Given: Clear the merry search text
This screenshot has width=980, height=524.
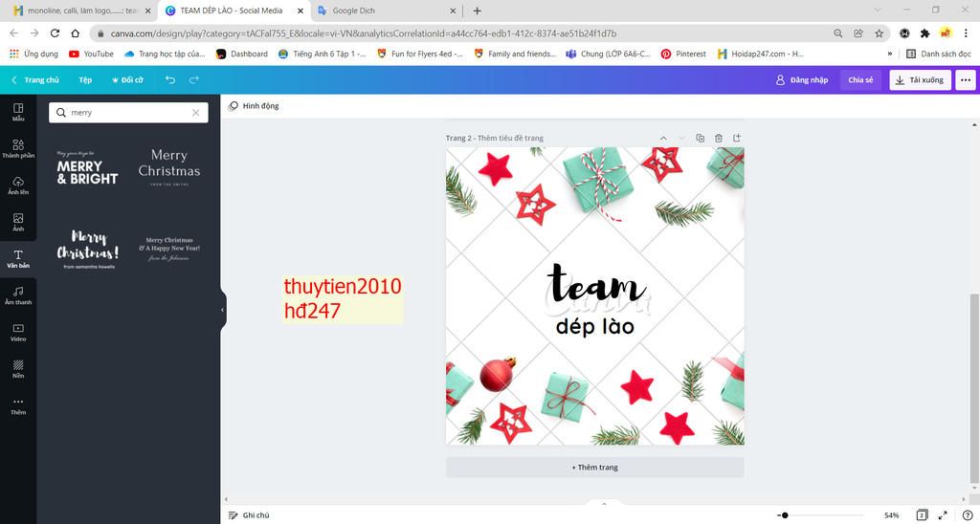Looking at the screenshot, I should pos(195,113).
